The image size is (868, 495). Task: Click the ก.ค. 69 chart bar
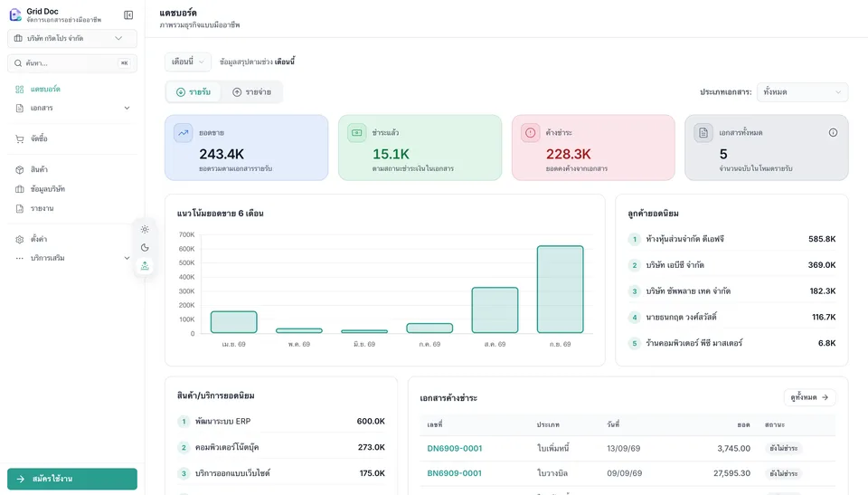429,328
